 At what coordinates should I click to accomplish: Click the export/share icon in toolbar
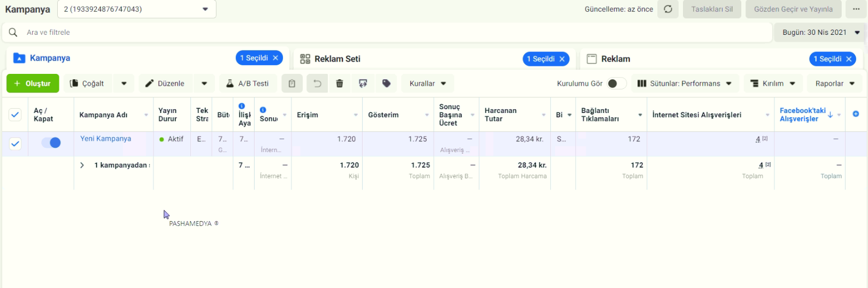[x=363, y=84]
